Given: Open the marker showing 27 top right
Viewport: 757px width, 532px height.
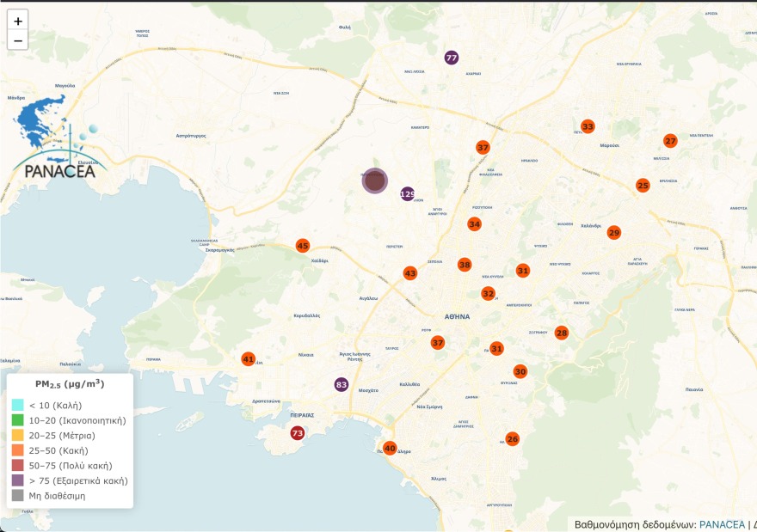Looking at the screenshot, I should pyautogui.click(x=671, y=139).
